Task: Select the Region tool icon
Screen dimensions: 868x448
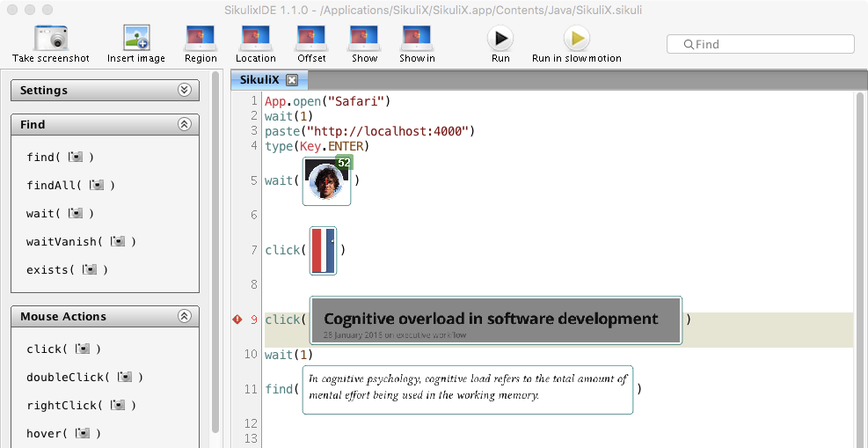Action: (x=201, y=39)
